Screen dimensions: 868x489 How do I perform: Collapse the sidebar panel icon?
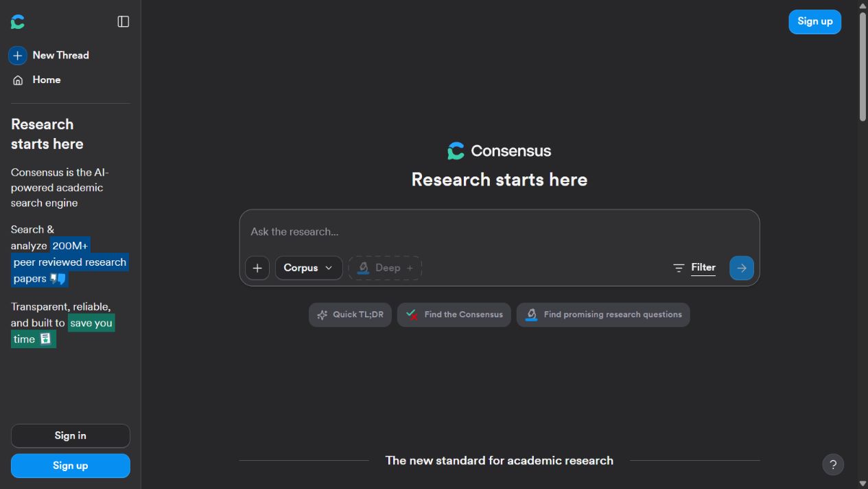[124, 22]
